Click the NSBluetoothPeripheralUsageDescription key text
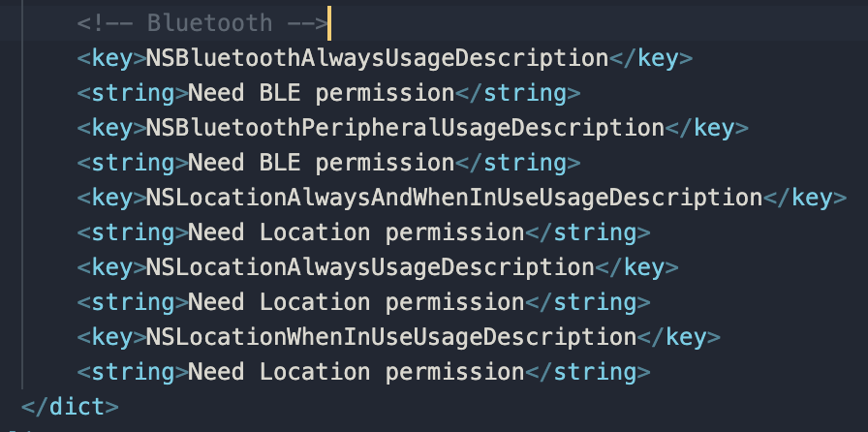 click(405, 128)
